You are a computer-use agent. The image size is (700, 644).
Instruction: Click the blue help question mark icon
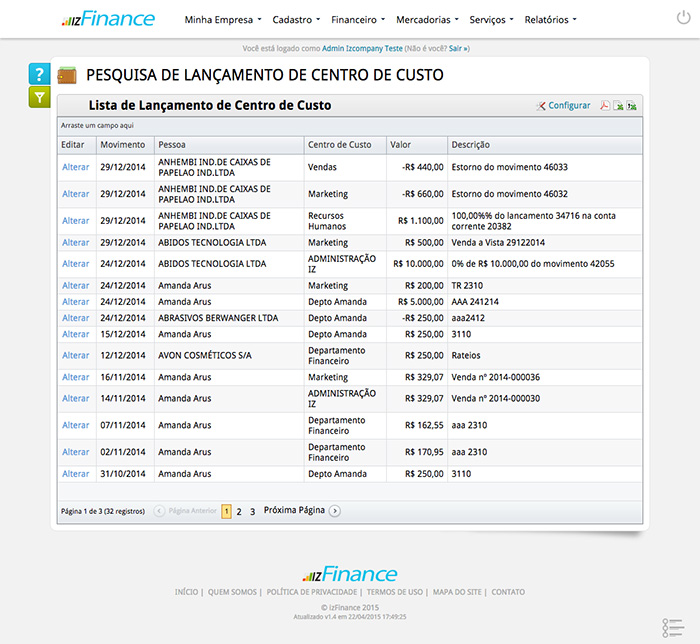tap(39, 74)
